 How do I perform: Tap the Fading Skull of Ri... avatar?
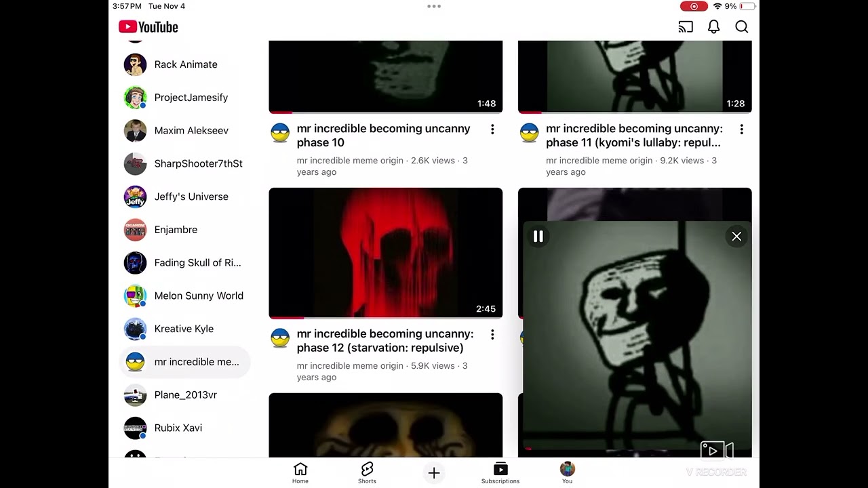[135, 263]
